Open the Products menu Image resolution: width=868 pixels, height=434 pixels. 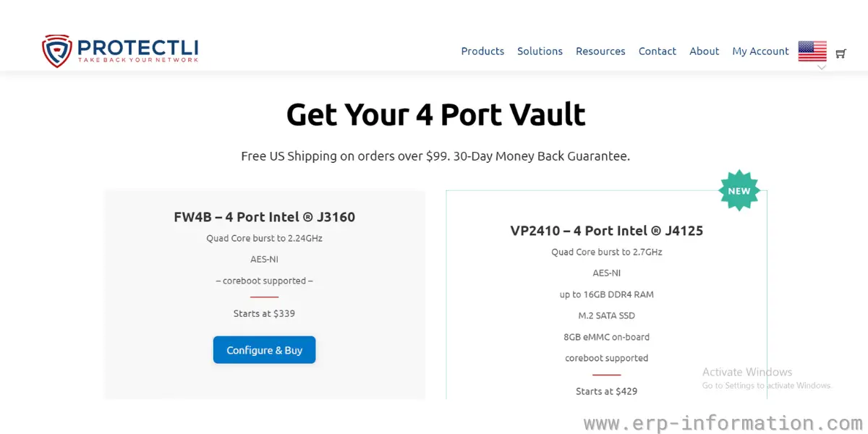(x=482, y=51)
